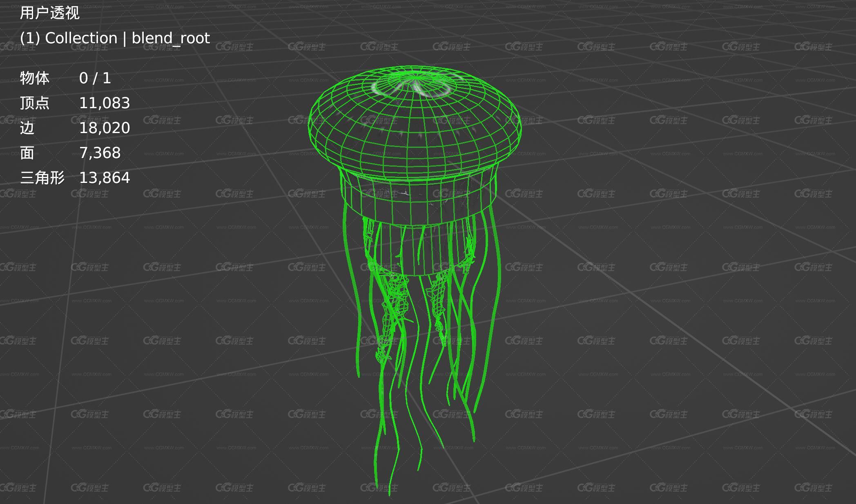Click the '用户透视' viewport label
The height and width of the screenshot is (504, 856).
click(49, 13)
